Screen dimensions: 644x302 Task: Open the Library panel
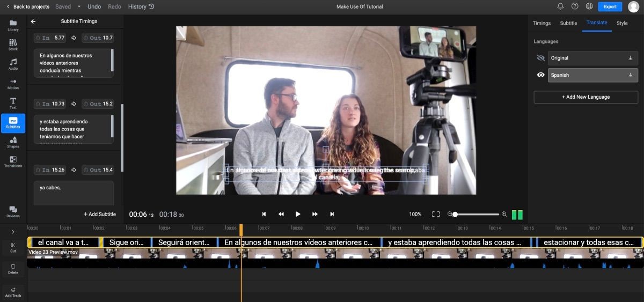pyautogui.click(x=13, y=25)
